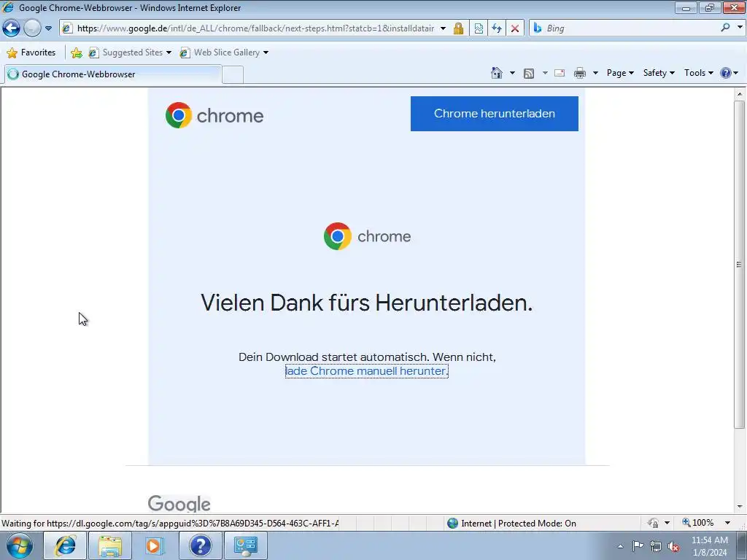Toggle Compatibility View icon
Image resolution: width=747 pixels, height=560 pixels.
[x=479, y=28]
